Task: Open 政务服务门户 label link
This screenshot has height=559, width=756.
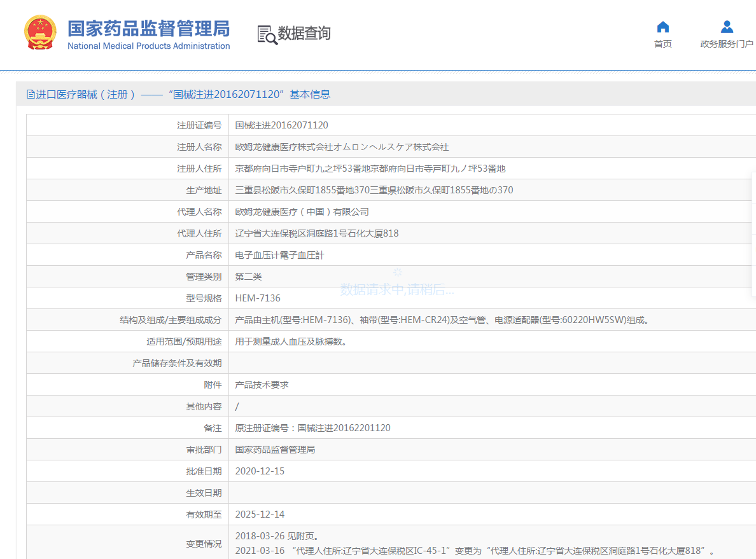Action: [727, 44]
